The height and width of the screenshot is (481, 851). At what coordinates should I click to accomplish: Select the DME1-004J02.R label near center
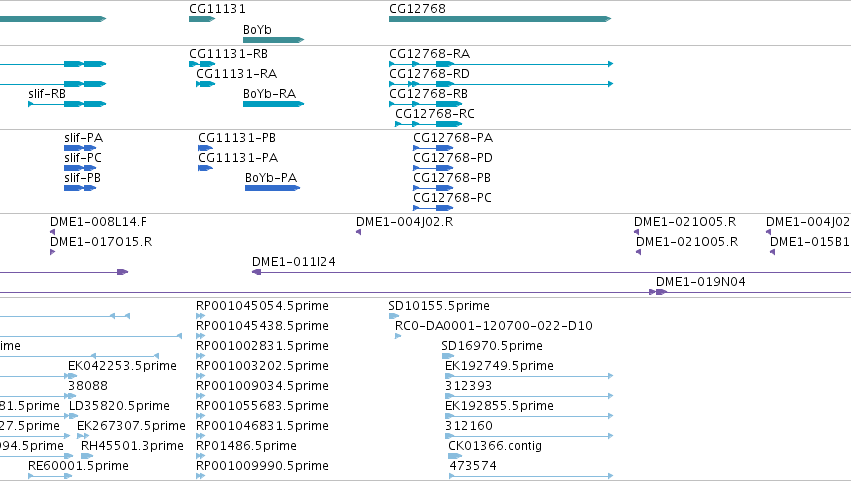click(404, 222)
